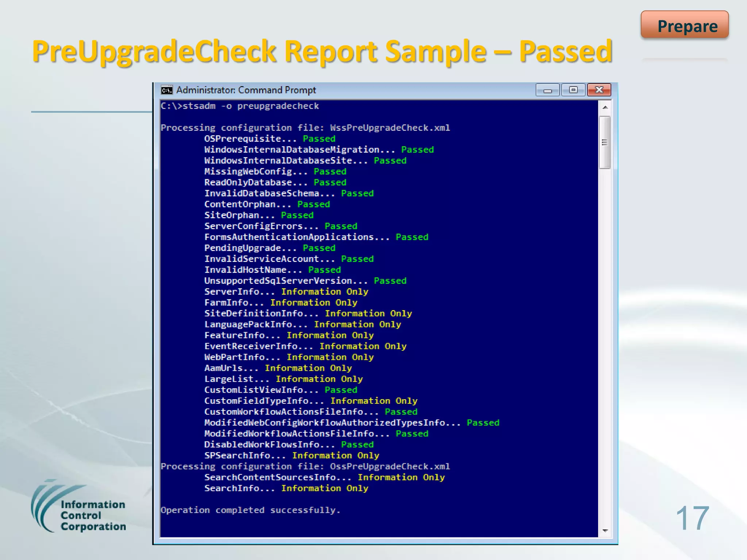Click the CustomListViewInfo line
747x560 pixels.
point(281,390)
